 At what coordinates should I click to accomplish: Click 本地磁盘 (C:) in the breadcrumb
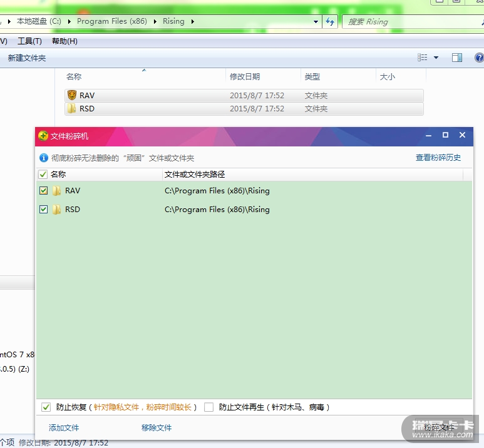click(39, 21)
